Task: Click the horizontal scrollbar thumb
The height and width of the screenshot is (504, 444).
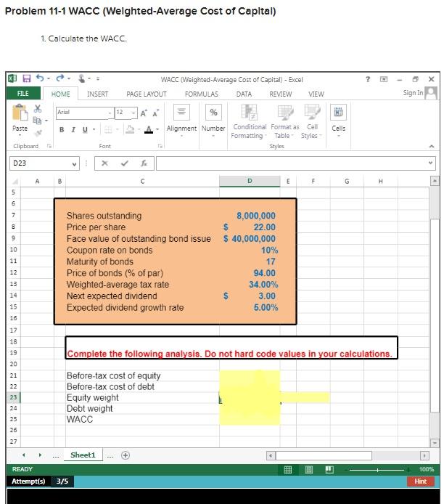Action: pos(324,455)
